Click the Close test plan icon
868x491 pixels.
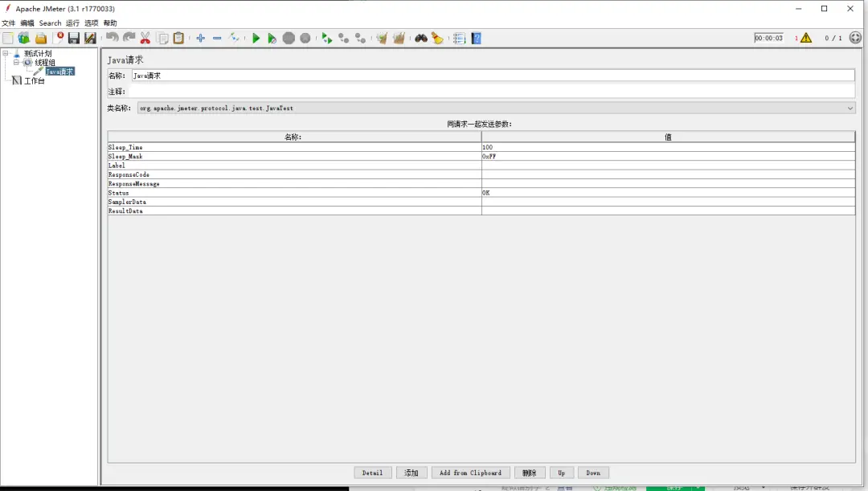tap(58, 39)
